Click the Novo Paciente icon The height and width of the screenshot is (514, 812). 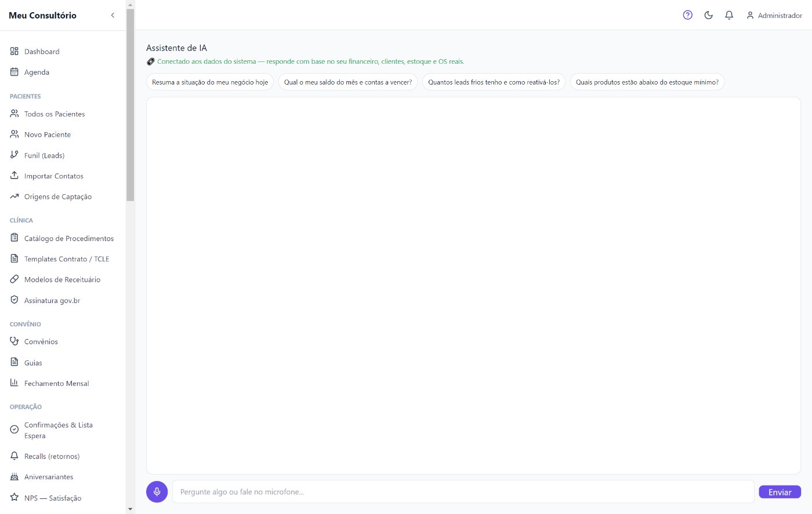[14, 134]
